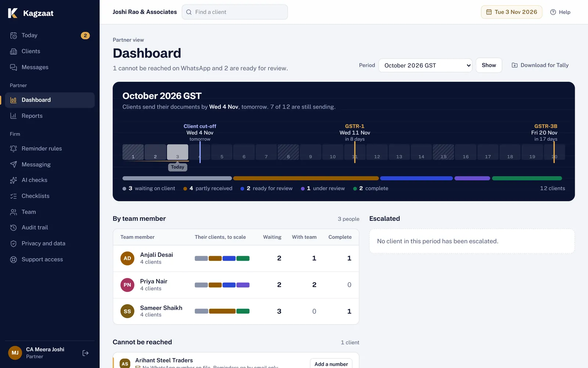This screenshot has height=368, width=588.
Task: Click the Today day 3 timeline cell
Action: (x=178, y=152)
